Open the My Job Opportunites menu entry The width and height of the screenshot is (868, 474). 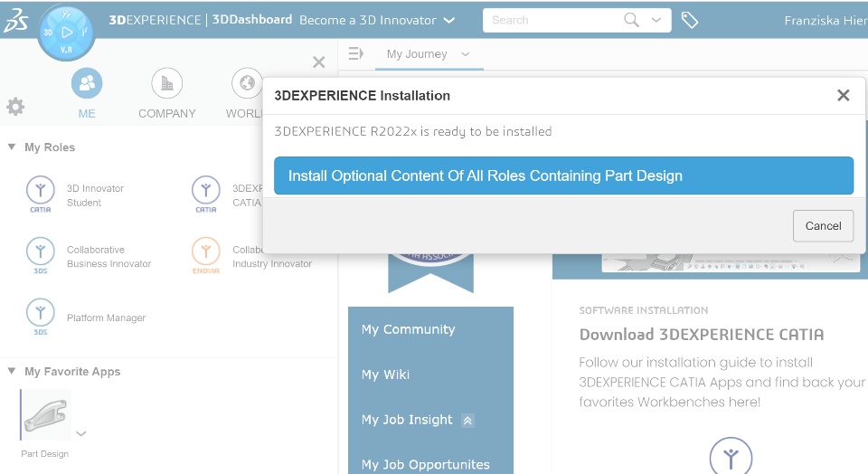tap(425, 465)
